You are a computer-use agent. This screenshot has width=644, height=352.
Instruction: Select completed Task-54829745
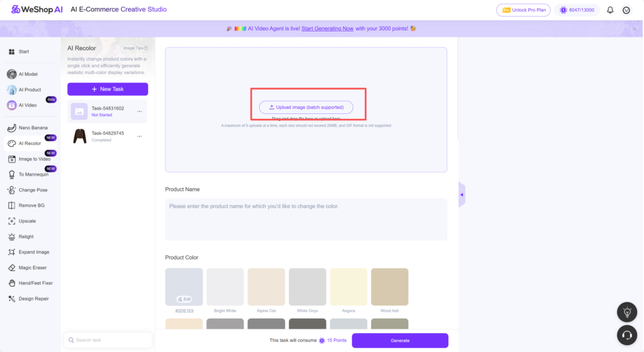(107, 136)
